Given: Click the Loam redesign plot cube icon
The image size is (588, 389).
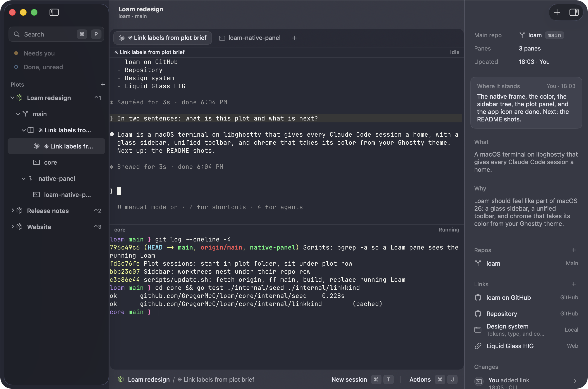Looking at the screenshot, I should pyautogui.click(x=20, y=98).
